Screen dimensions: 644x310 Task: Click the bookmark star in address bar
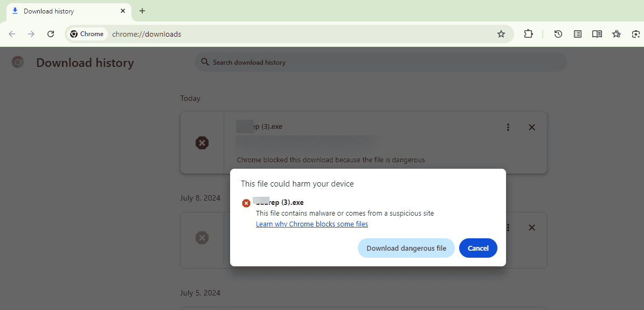(501, 34)
